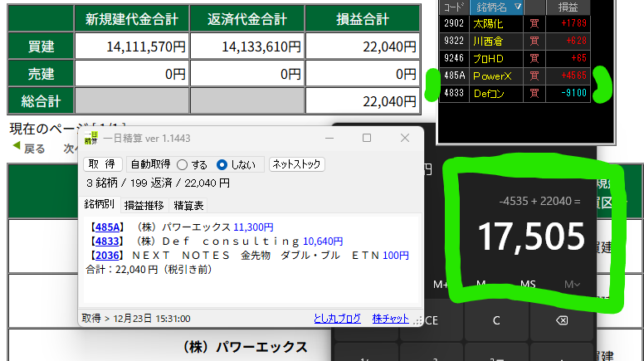Open the calculator memory list dropdown
644x361 pixels.
(x=572, y=285)
